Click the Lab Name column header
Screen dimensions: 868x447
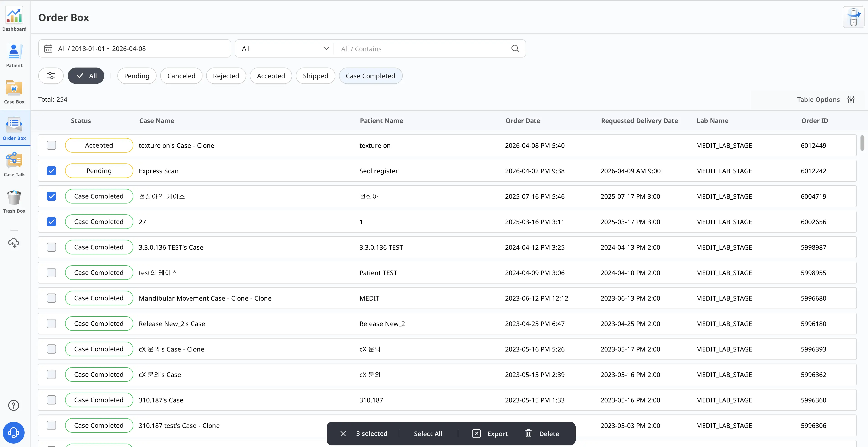coord(712,121)
